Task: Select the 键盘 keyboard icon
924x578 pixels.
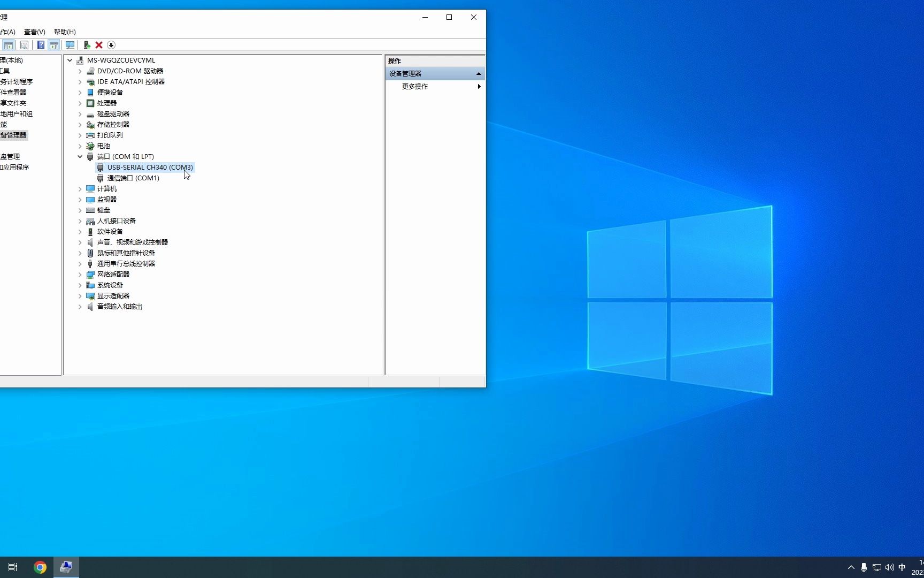Action: click(90, 210)
